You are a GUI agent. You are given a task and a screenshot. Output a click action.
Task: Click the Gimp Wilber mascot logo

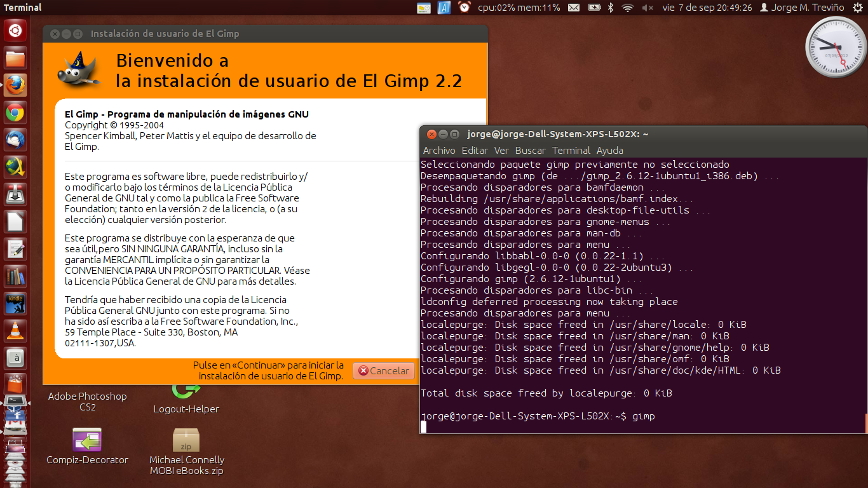(79, 69)
